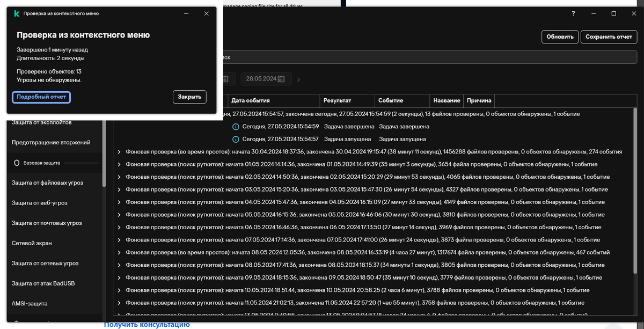Sort by 'Дата события' column header

[x=273, y=100]
